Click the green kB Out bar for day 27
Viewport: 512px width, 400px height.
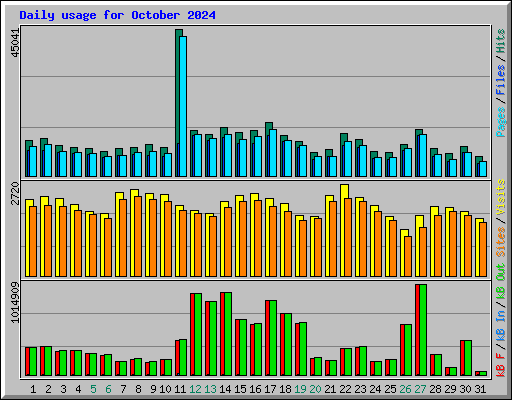pyautogui.click(x=423, y=330)
